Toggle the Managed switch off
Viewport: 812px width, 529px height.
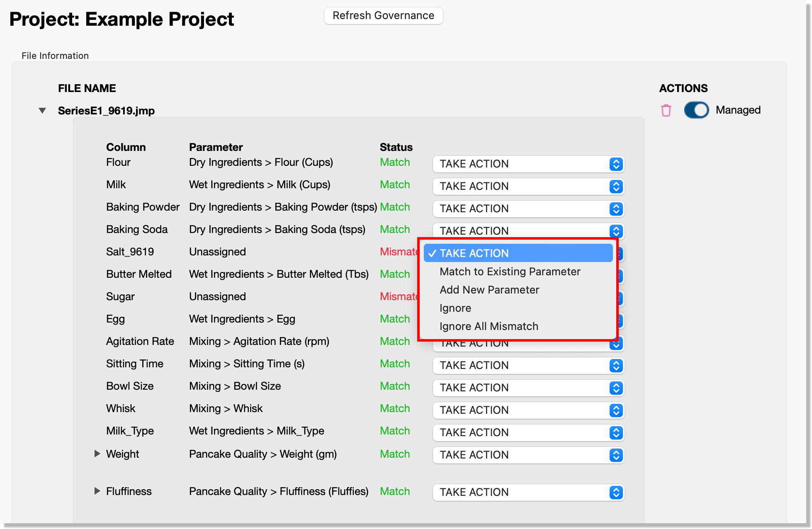point(696,110)
